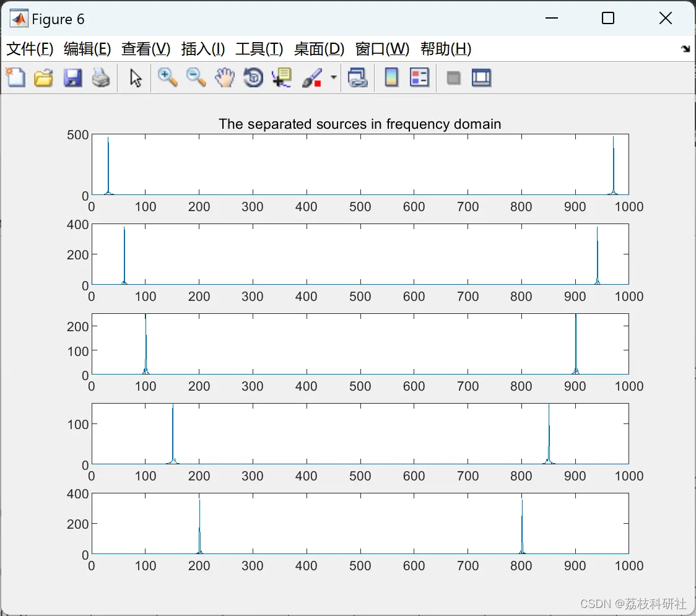Image resolution: width=696 pixels, height=616 pixels.
Task: Click the third subplot peaking near 100
Action: [x=360, y=344]
